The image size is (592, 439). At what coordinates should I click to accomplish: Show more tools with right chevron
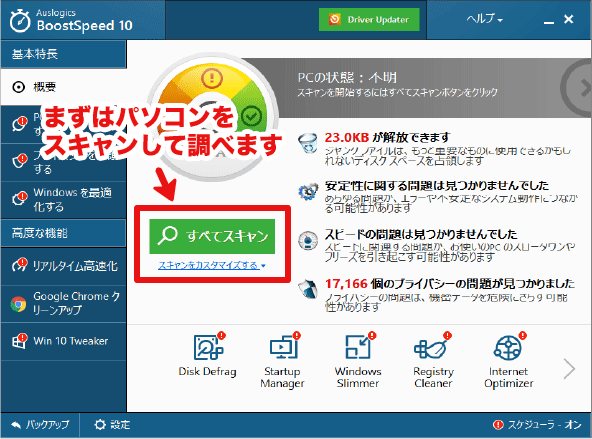[x=569, y=368]
